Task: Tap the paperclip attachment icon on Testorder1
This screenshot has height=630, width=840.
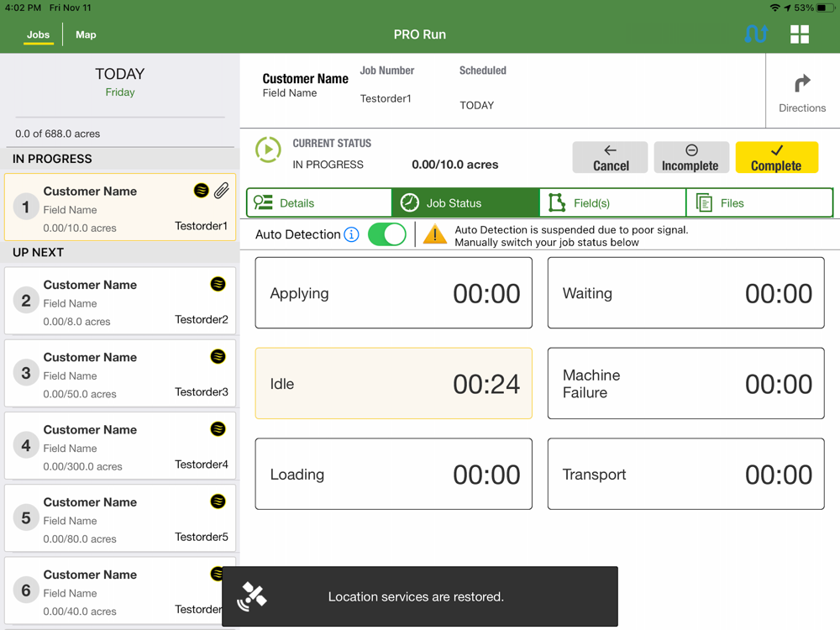Action: [x=222, y=190]
